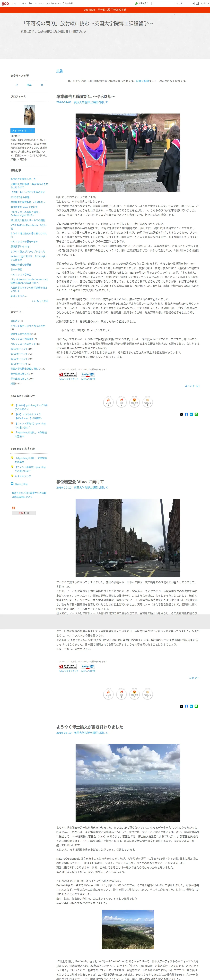Open the おすすめブログ sidebar link
The width and height of the screenshot is (210, 980).
[23, 476]
